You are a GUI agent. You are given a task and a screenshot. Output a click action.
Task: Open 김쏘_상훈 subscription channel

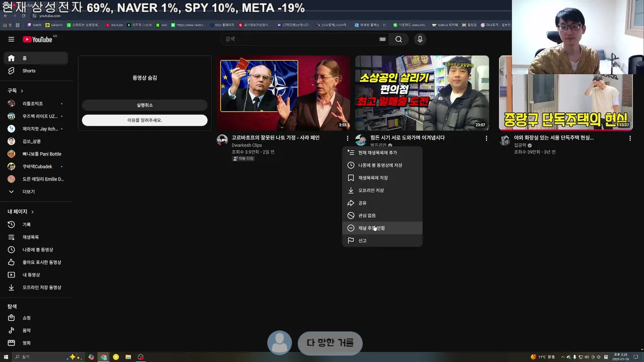coord(36,141)
